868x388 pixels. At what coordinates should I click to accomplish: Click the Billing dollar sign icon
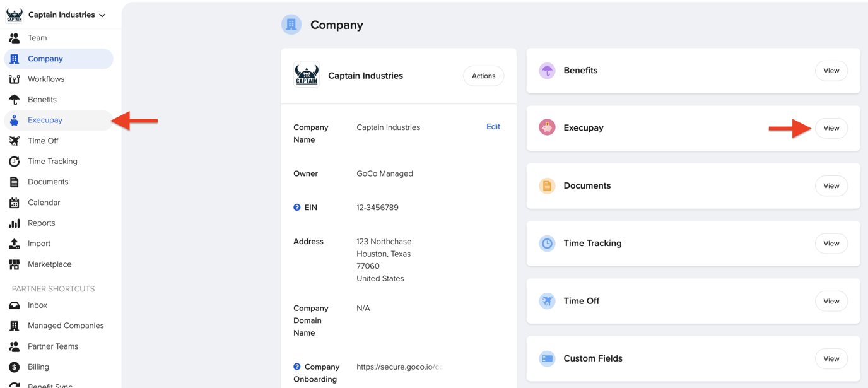point(14,367)
